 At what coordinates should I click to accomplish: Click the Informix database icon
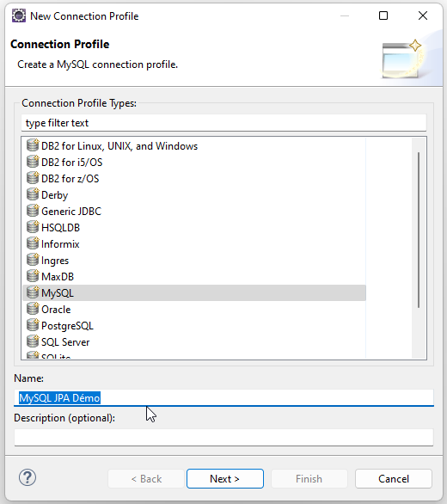pos(33,243)
